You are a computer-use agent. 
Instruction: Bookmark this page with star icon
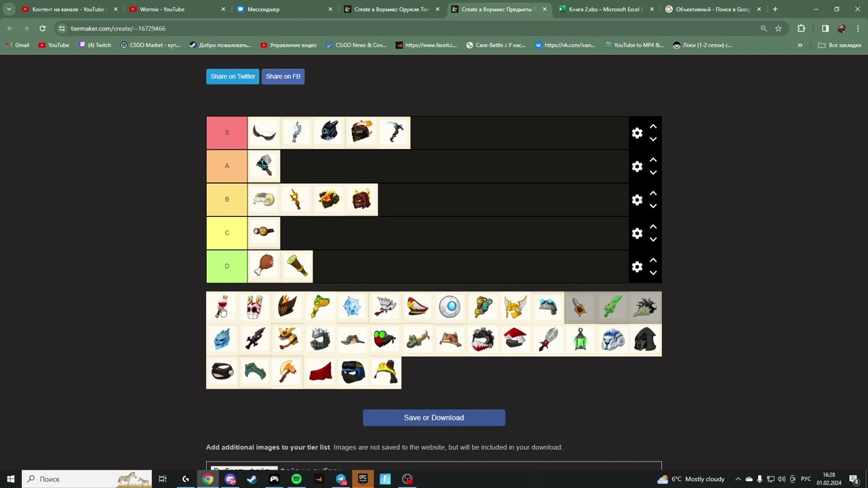click(778, 28)
